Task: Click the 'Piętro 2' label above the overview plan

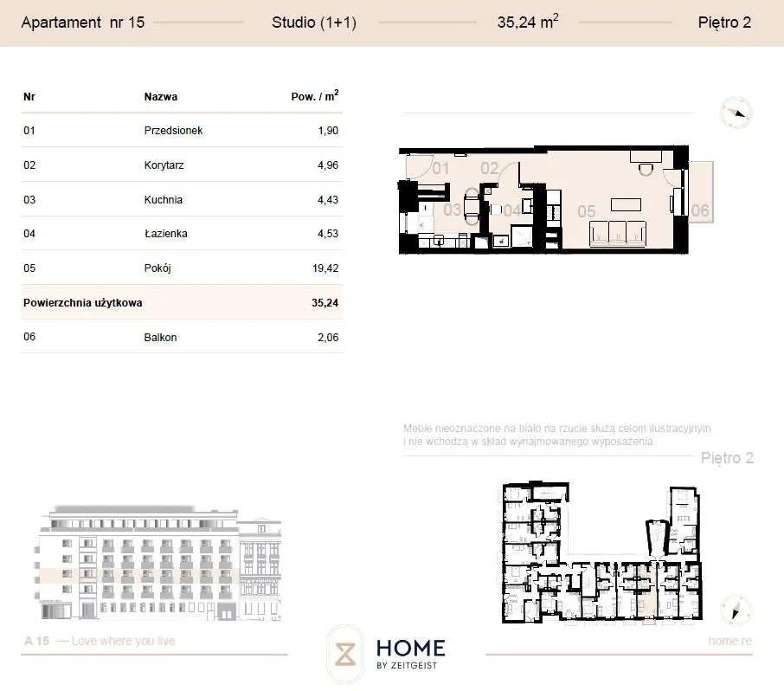Action: click(727, 458)
